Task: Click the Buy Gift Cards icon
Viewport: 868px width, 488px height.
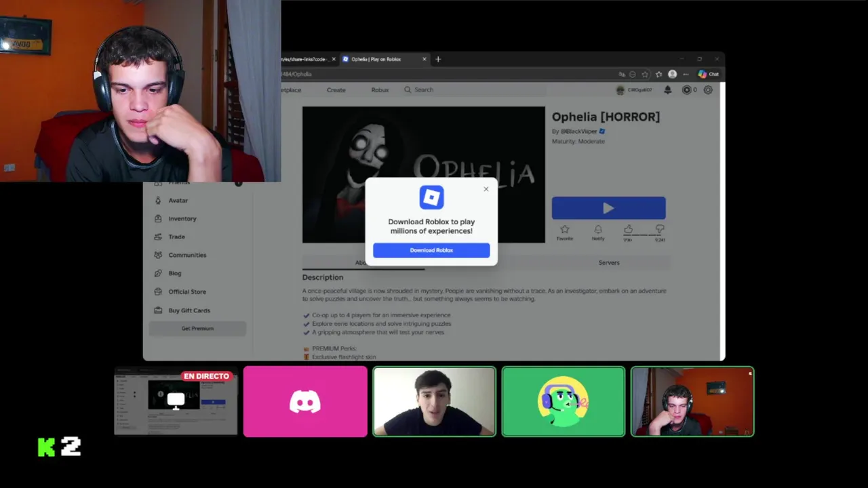Action: tap(158, 310)
